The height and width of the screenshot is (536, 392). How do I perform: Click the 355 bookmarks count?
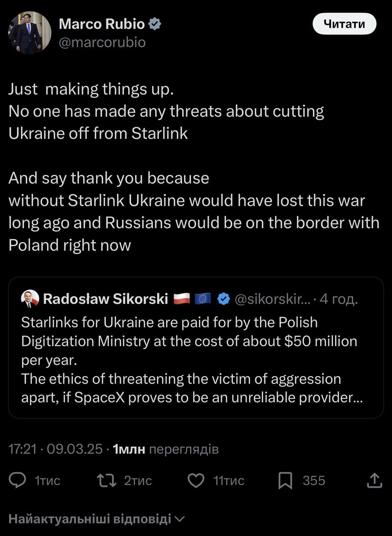(x=314, y=481)
